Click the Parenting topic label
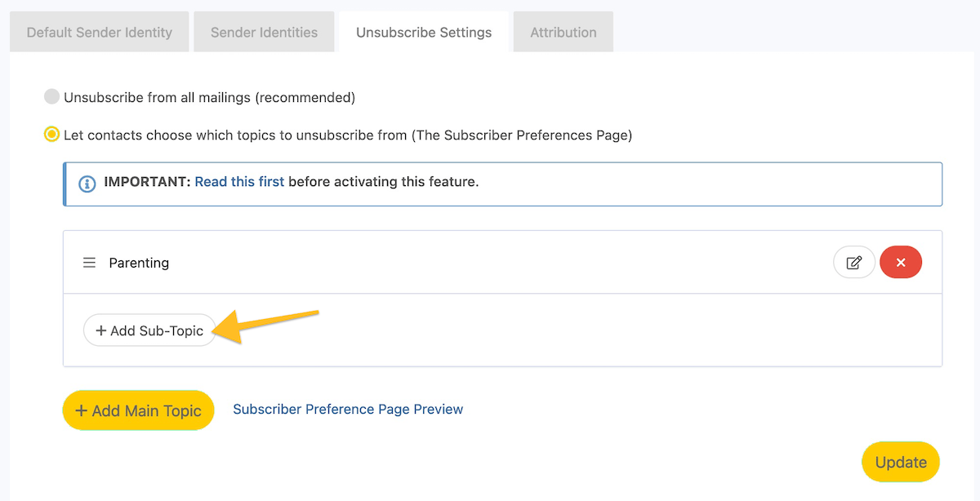 [x=139, y=262]
